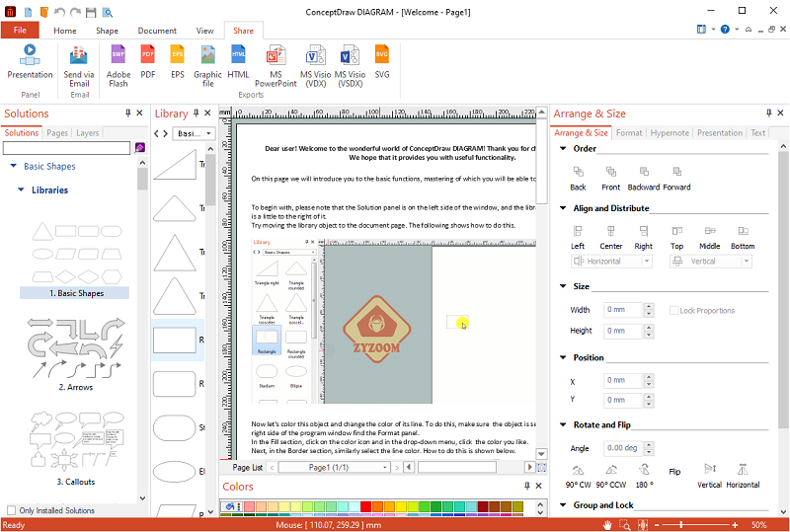
Task: Send object to Back
Action: tap(578, 179)
